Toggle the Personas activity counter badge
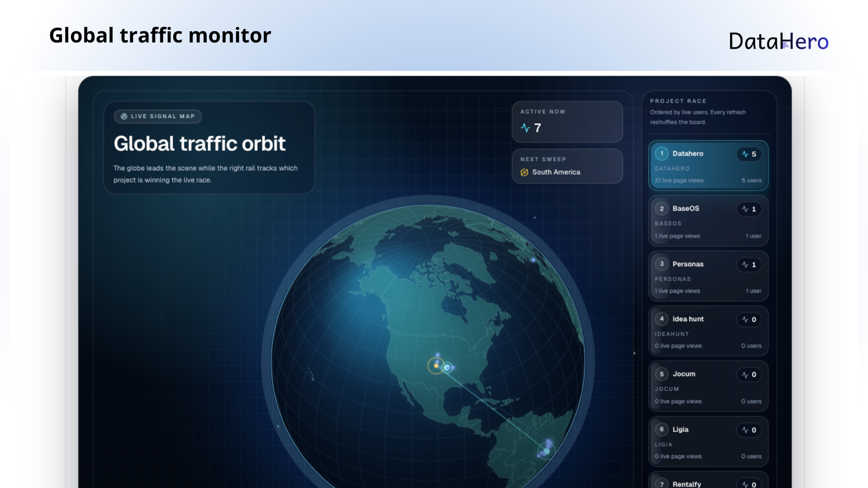Image resolution: width=868 pixels, height=488 pixels. pos(749,264)
